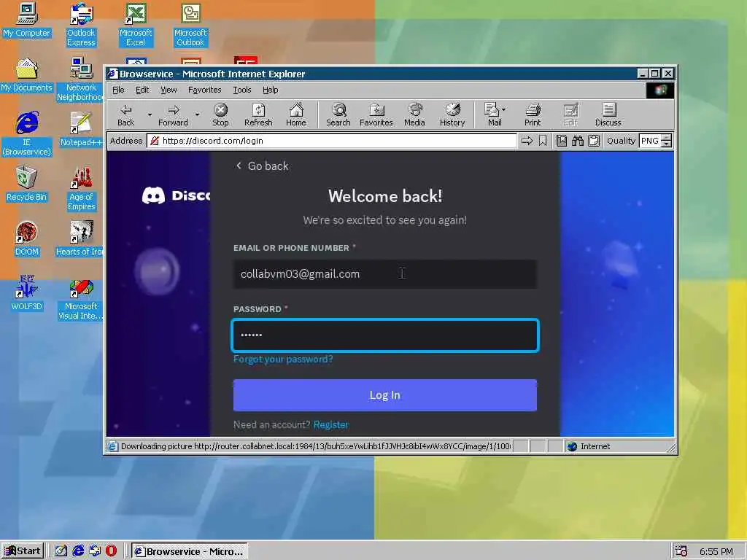Go back with the Back toolbar button
Viewport: 747px width, 560px height.
tap(125, 115)
